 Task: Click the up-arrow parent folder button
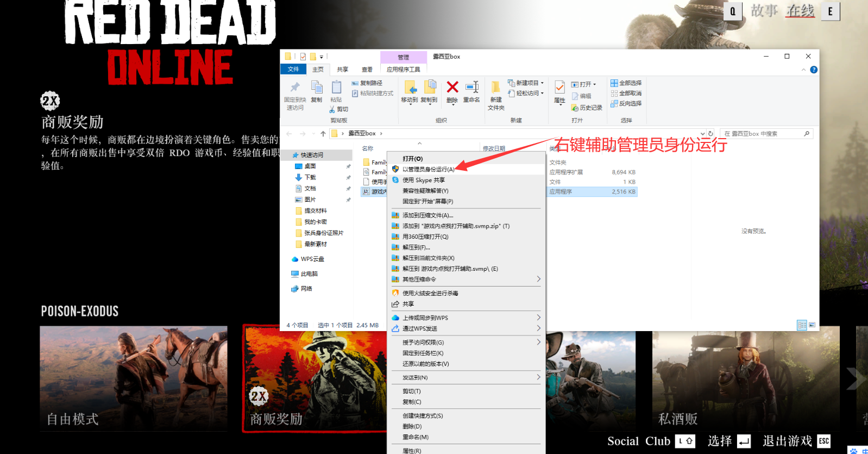click(323, 134)
